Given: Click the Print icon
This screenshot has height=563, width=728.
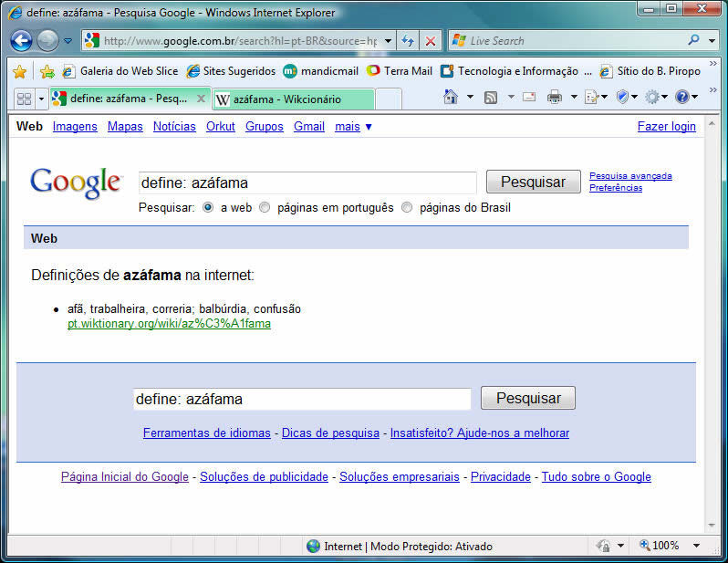Looking at the screenshot, I should pyautogui.click(x=555, y=97).
